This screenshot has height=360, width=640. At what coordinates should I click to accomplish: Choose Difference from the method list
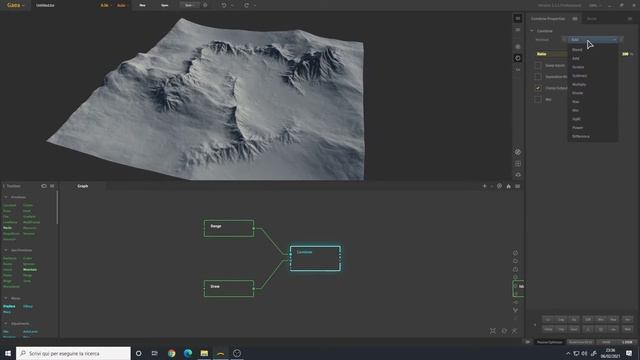pos(581,136)
